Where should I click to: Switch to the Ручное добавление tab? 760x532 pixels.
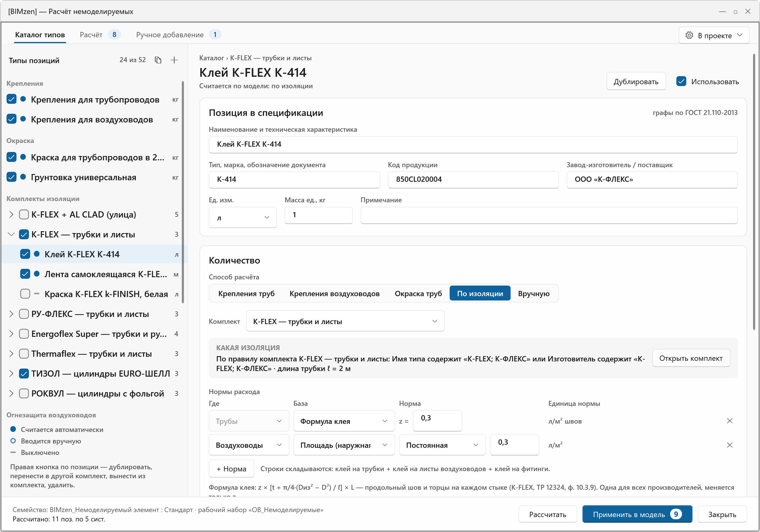[x=179, y=35]
